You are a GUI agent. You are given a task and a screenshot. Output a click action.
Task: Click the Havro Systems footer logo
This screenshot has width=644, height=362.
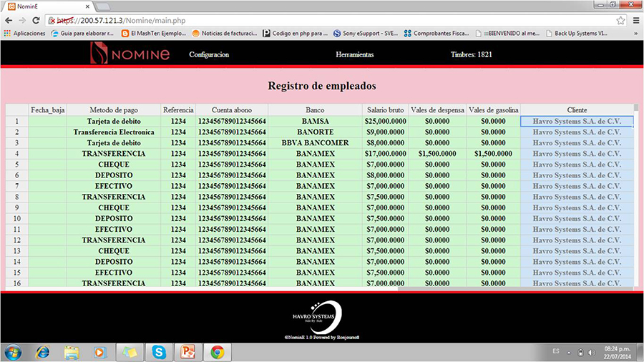tap(321, 316)
